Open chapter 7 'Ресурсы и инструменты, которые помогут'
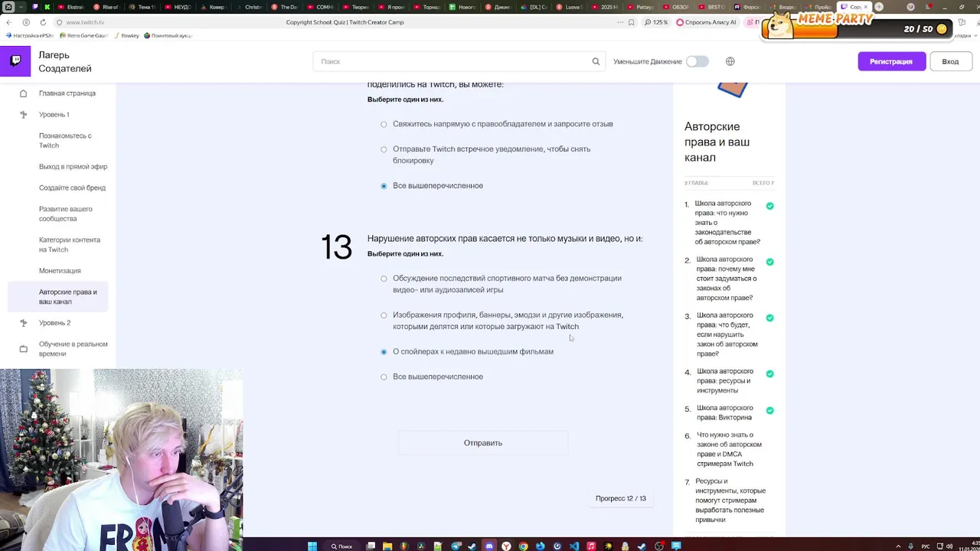This screenshot has height=551, width=980. 730,500
